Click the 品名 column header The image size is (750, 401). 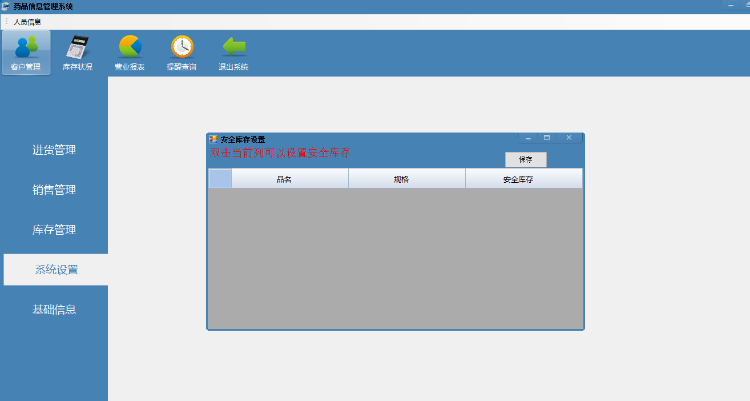[x=290, y=178]
